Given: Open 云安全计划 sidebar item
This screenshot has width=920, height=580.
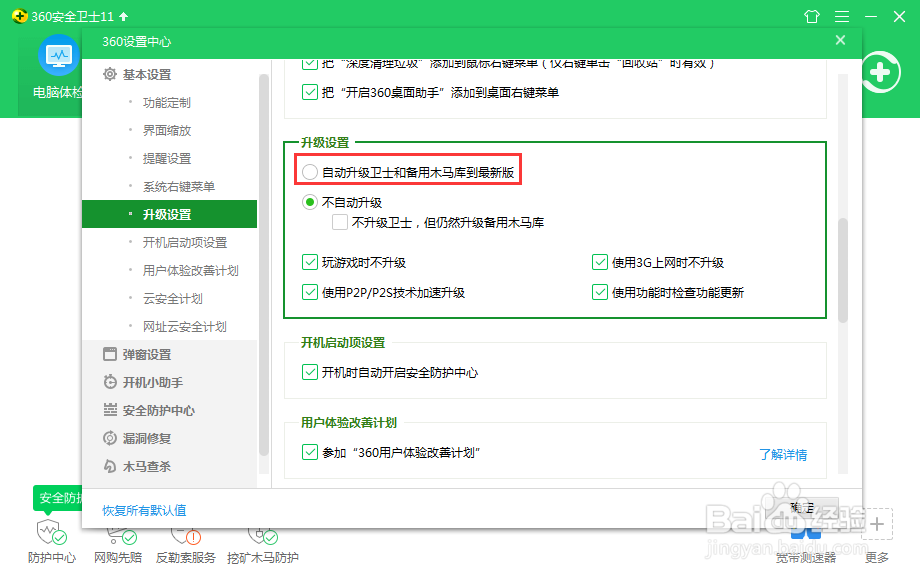Looking at the screenshot, I should [170, 299].
